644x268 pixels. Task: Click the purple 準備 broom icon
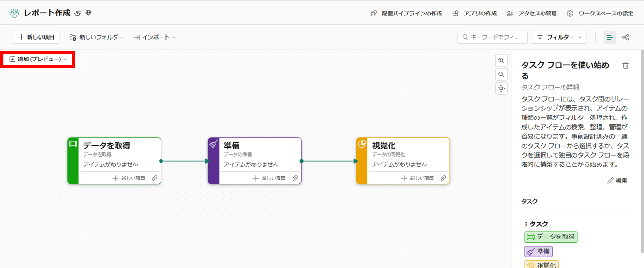pyautogui.click(x=214, y=144)
